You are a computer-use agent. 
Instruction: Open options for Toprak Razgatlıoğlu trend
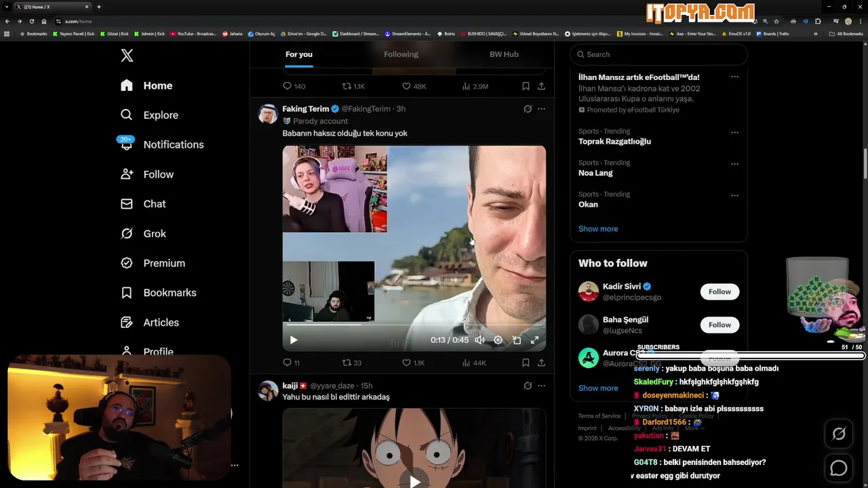(x=734, y=133)
